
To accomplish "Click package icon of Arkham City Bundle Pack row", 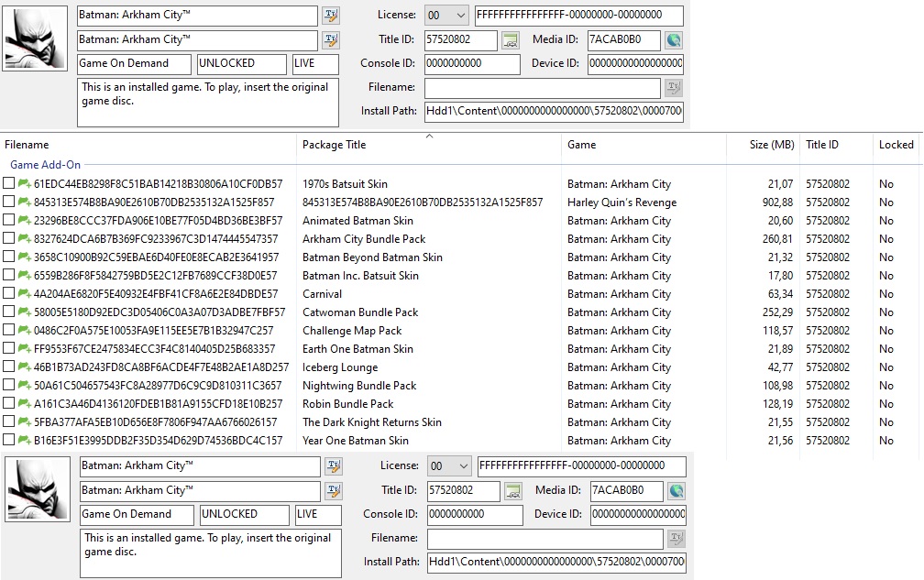I will 24,238.
